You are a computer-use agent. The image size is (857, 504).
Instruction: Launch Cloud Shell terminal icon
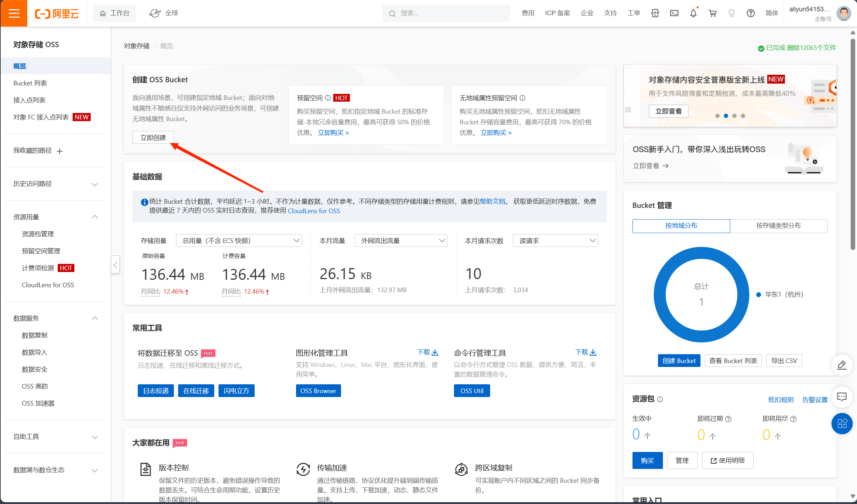[674, 13]
